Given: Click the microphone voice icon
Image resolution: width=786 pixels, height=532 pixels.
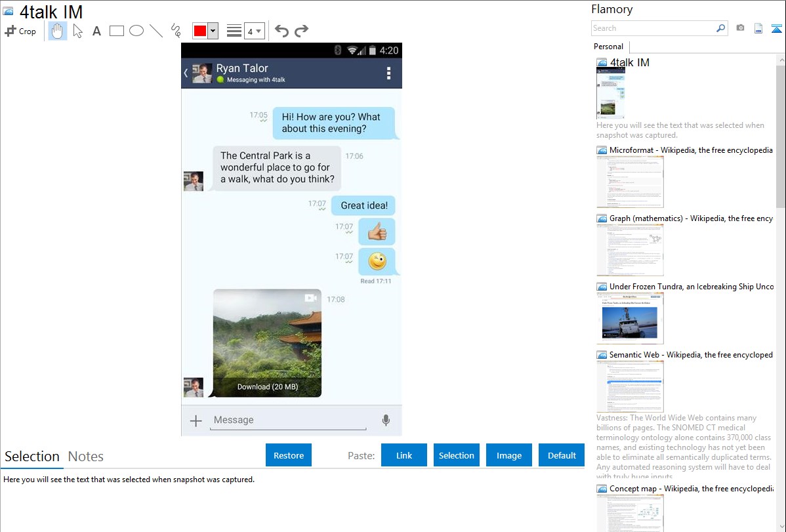Looking at the screenshot, I should 386,420.
